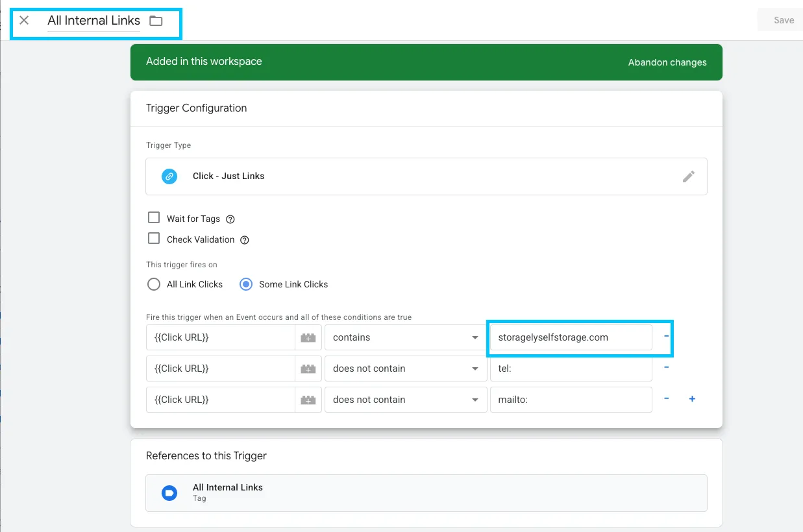
Task: Click the storagelyselfstorage.com value field
Action: (571, 337)
